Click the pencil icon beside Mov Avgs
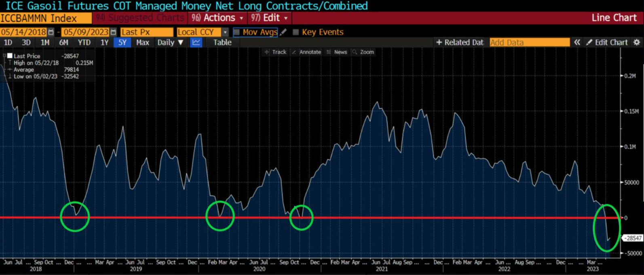This screenshot has height=275, width=644. 283,32
